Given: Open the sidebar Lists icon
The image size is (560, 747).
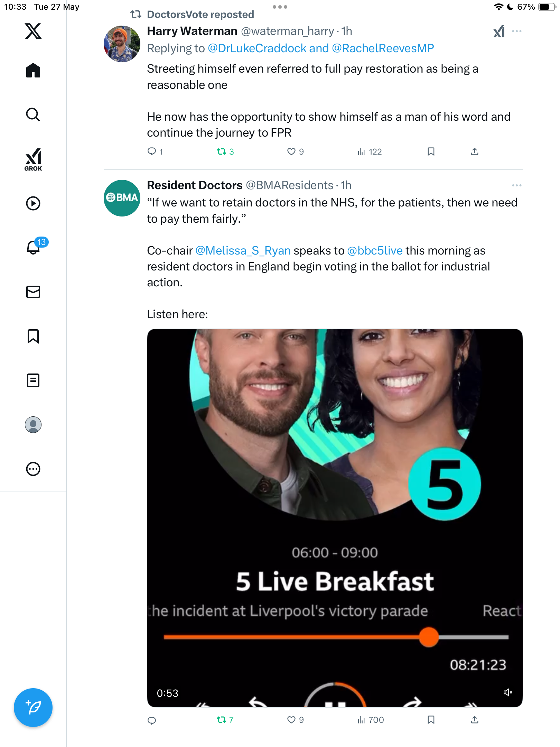Looking at the screenshot, I should tap(33, 380).
